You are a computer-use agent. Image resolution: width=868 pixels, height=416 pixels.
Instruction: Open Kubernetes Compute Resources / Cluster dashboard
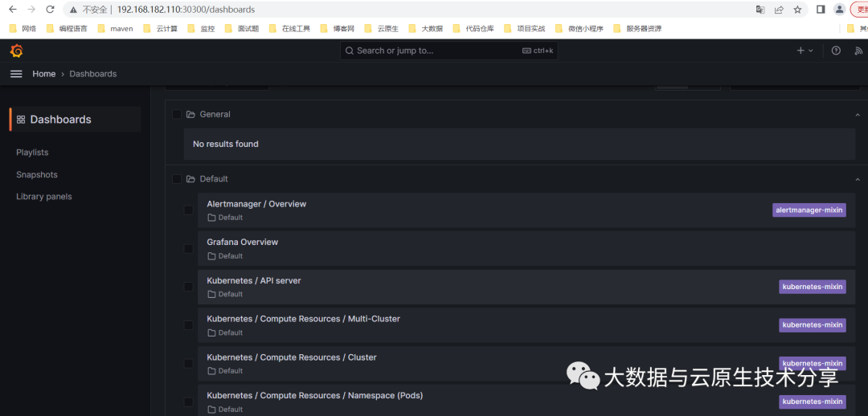[x=292, y=357]
